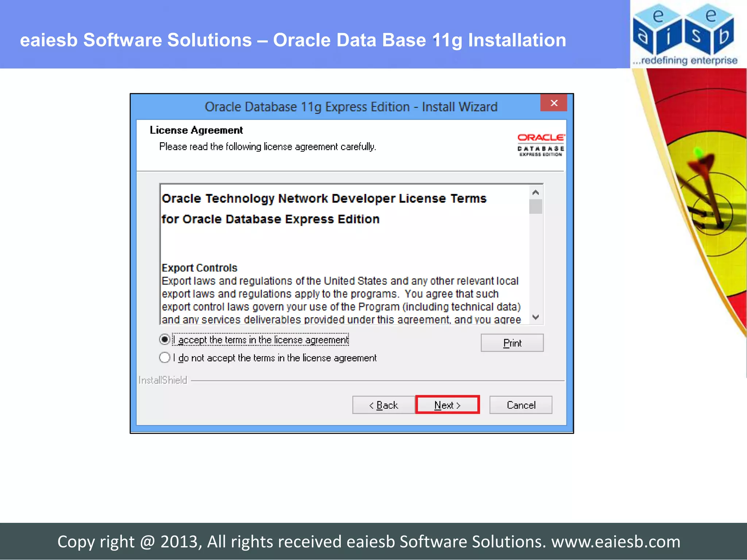Click the Next > button
The height and width of the screenshot is (560, 747).
[448, 405]
